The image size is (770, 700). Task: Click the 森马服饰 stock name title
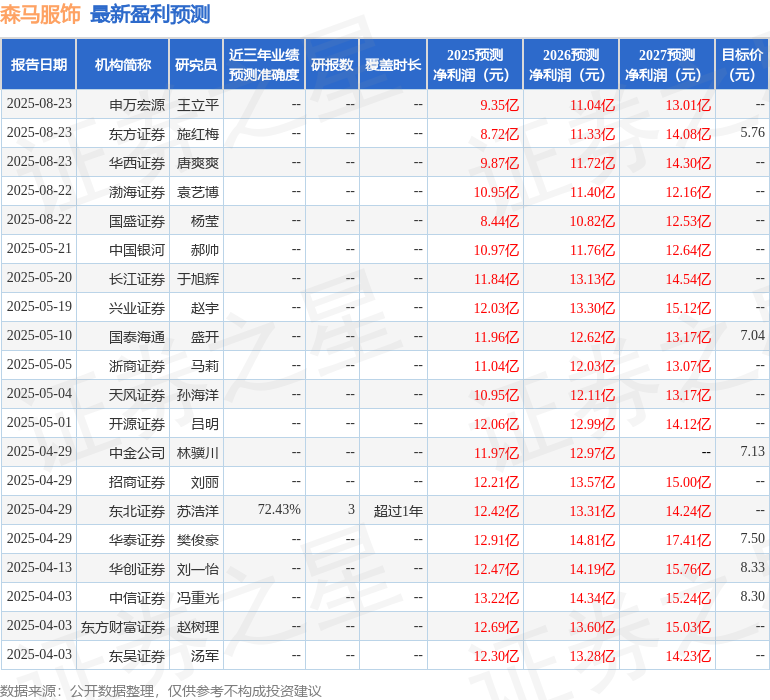tap(41, 15)
